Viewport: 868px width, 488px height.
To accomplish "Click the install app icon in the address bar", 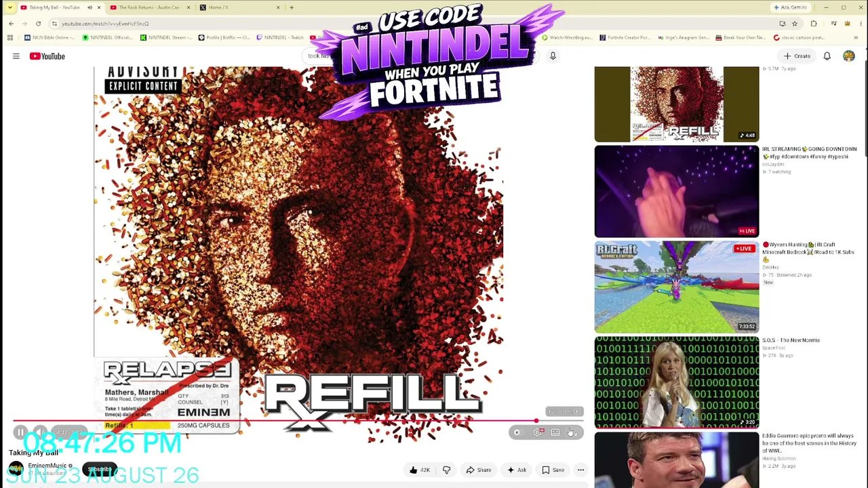I will 783,24.
